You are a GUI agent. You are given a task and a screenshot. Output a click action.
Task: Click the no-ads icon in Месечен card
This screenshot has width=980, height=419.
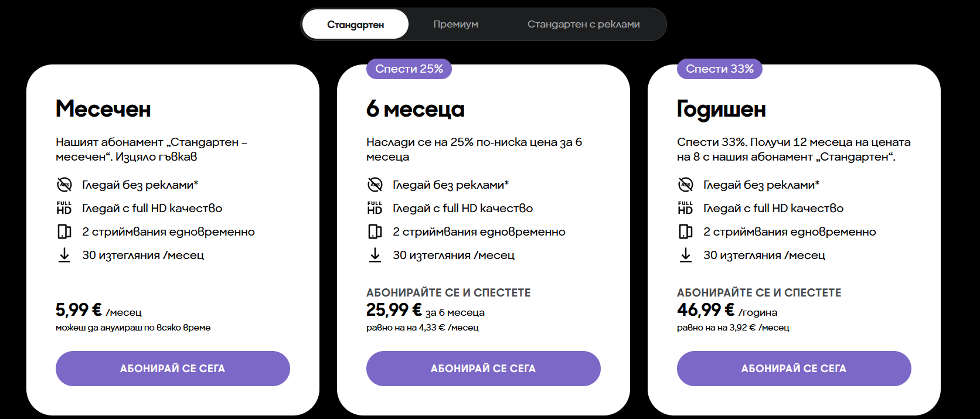pyautogui.click(x=64, y=185)
